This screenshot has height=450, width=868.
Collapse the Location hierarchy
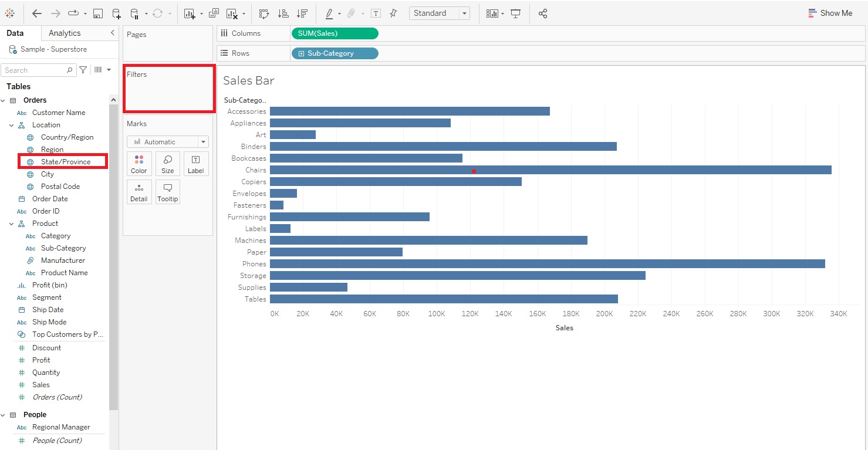pyautogui.click(x=11, y=125)
